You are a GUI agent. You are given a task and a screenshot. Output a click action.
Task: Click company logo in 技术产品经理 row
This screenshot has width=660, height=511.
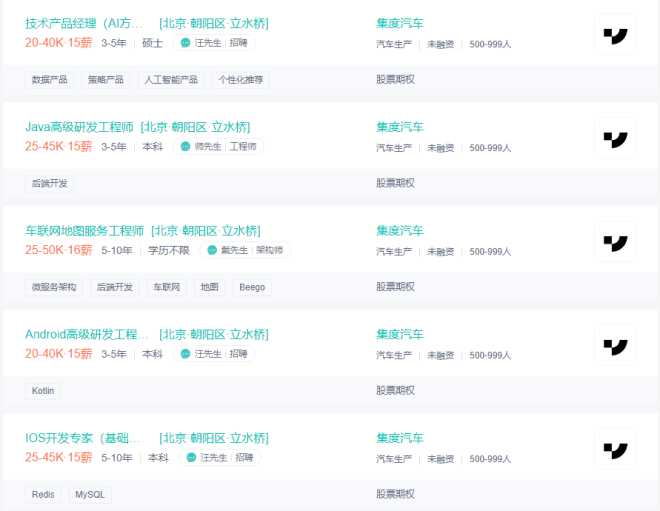click(615, 34)
